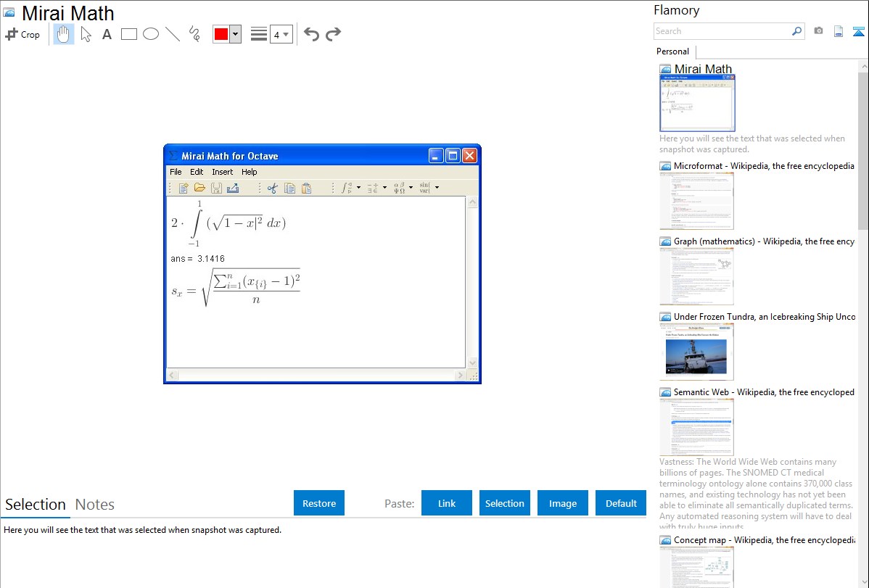Open the Under Frozen Tundra snapshot title
The height and width of the screenshot is (588, 869).
click(x=765, y=317)
